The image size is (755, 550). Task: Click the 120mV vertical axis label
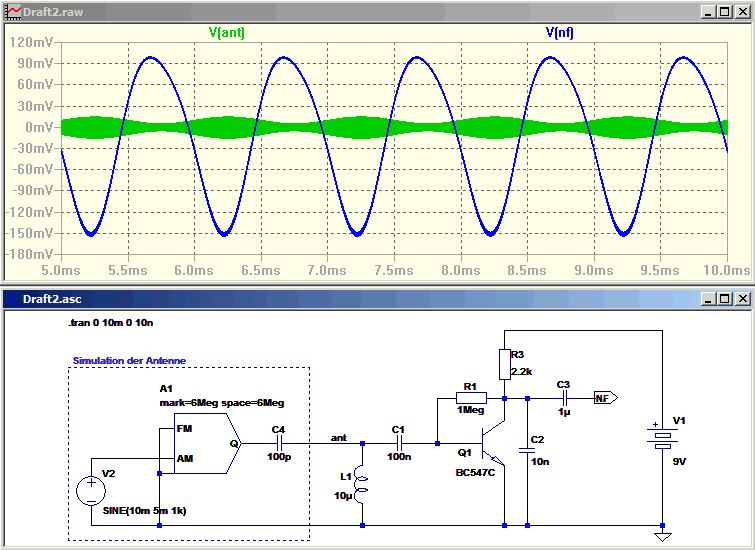[31, 42]
